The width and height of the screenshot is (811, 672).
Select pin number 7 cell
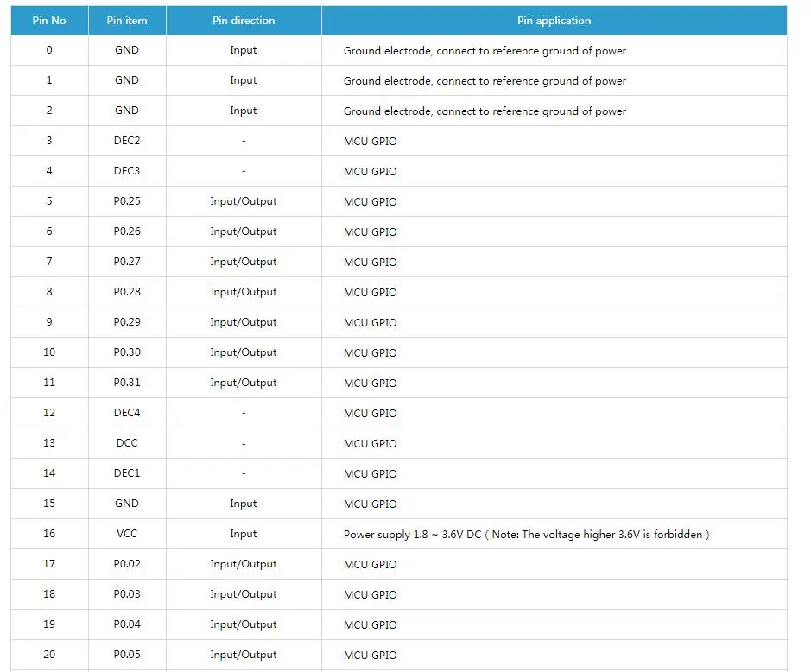tap(49, 262)
